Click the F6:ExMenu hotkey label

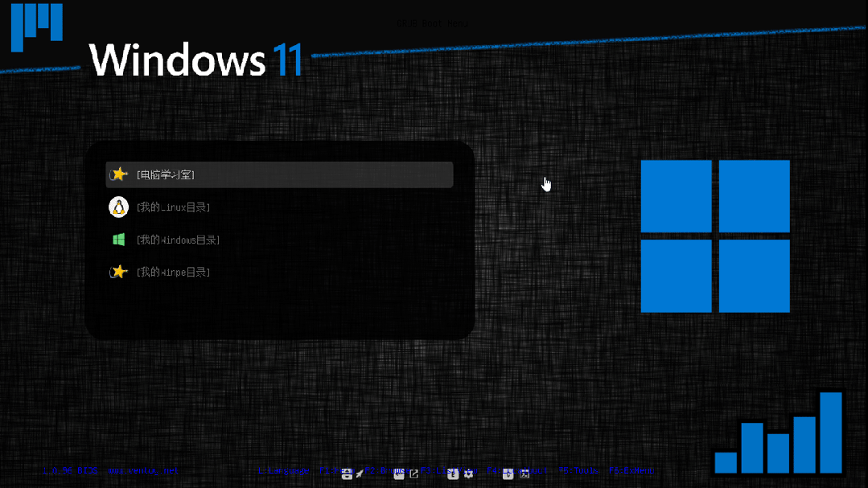pos(631,471)
